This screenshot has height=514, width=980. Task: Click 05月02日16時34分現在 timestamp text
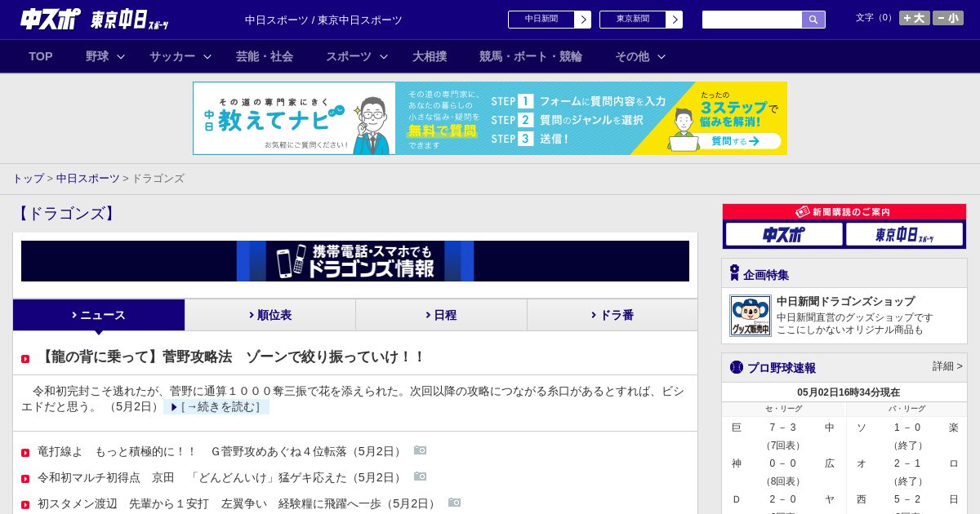pyautogui.click(x=849, y=392)
